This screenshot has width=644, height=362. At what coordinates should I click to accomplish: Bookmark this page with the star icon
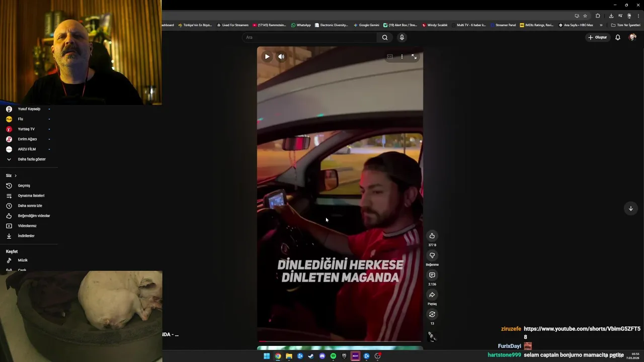pos(585,16)
